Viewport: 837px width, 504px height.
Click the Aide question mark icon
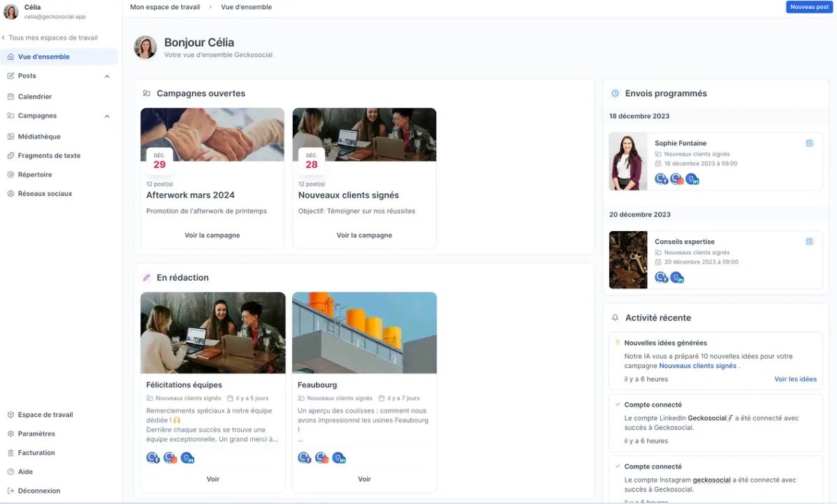point(10,471)
